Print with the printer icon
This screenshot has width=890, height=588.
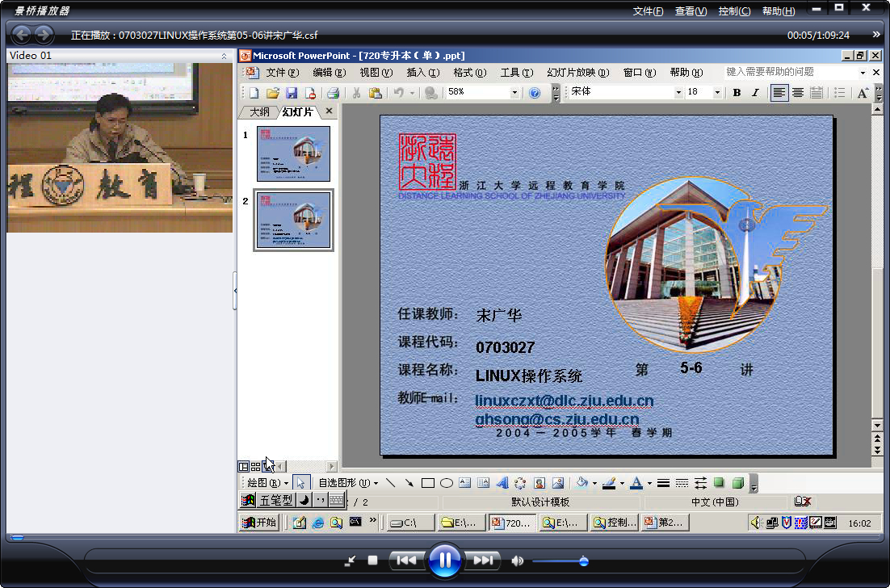334,93
